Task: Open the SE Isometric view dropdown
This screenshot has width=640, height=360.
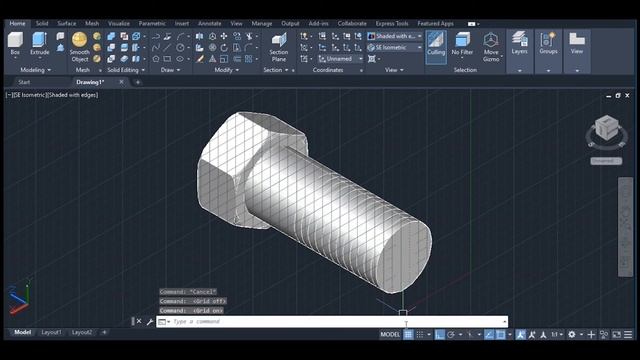Action: pos(395,48)
